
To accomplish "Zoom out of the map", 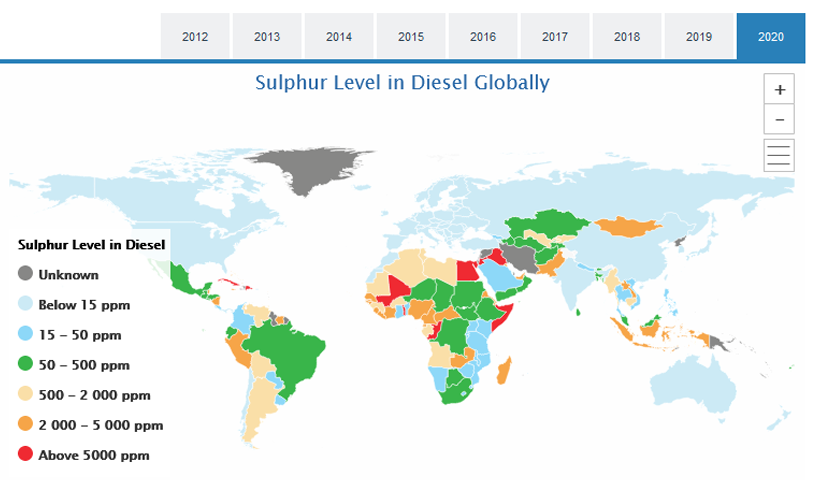I will (x=779, y=119).
